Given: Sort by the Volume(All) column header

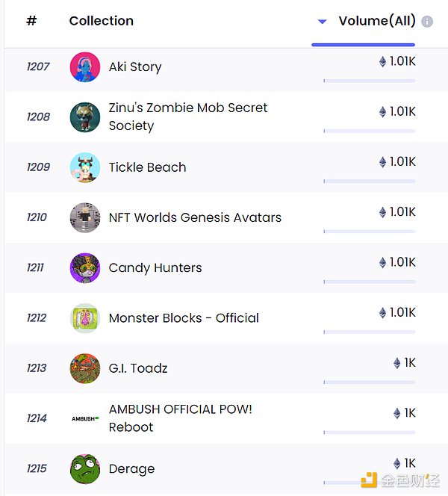Looking at the screenshot, I should tap(376, 21).
